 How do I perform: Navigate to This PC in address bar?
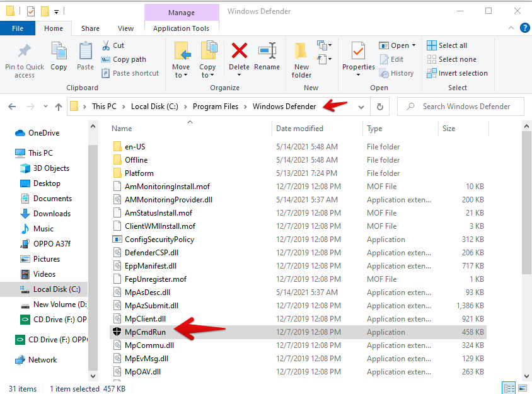(x=104, y=107)
